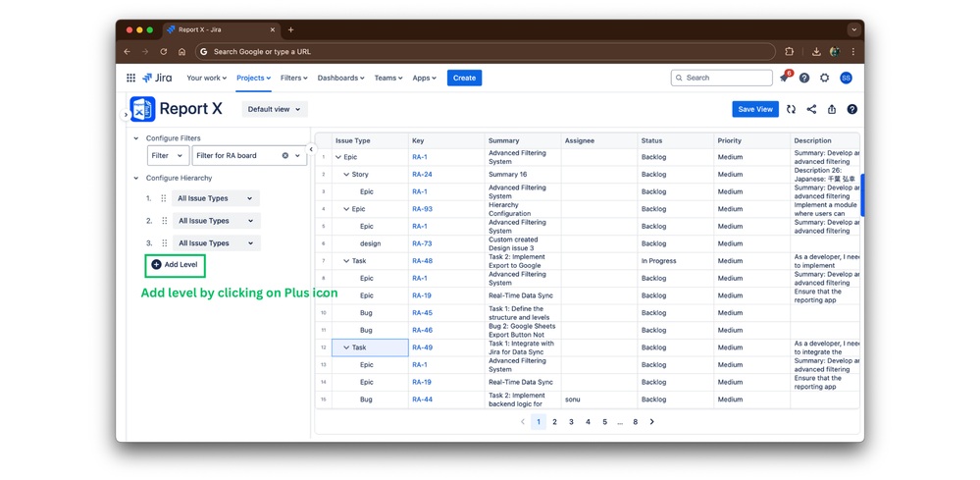Open the Your work menu

[x=206, y=79]
